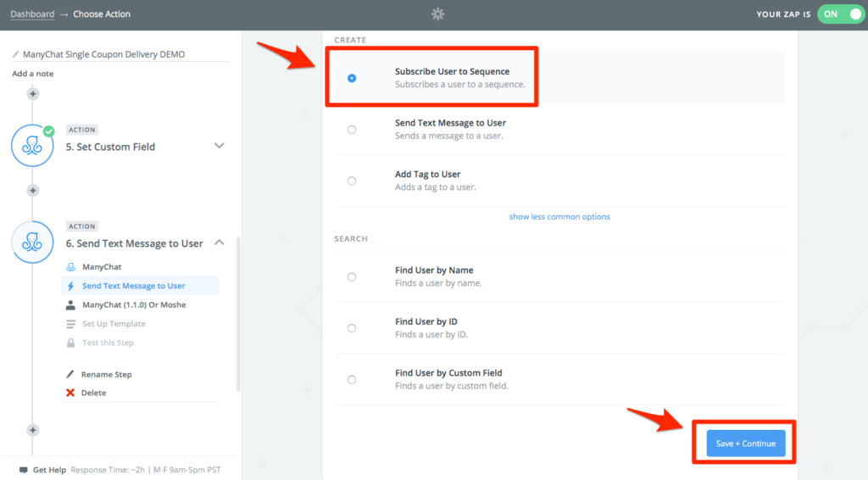Click the Save + Continue button

coord(746,444)
